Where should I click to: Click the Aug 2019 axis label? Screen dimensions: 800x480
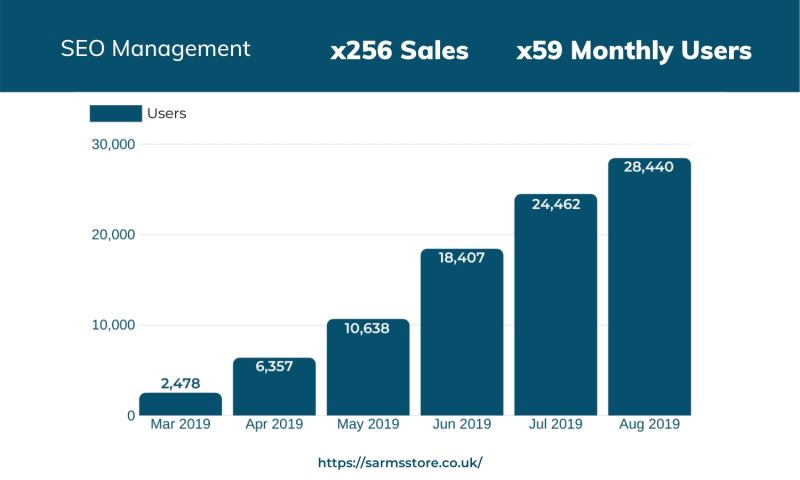click(x=649, y=424)
